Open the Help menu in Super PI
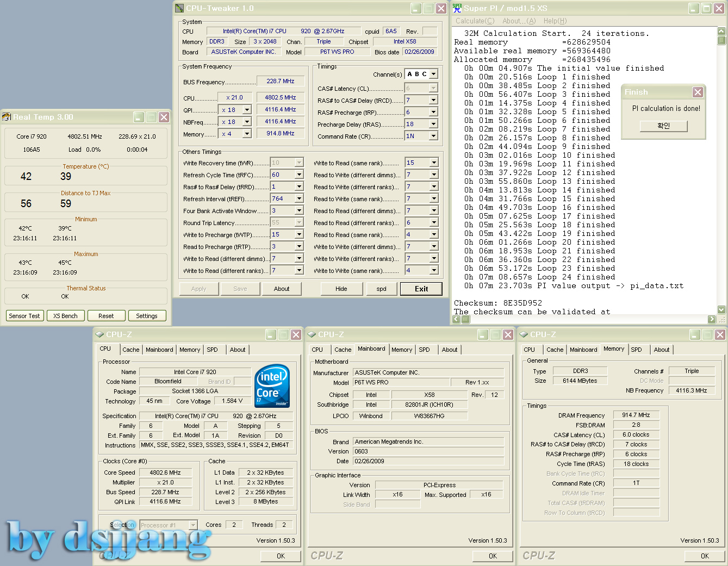The width and height of the screenshot is (728, 566). pyautogui.click(x=555, y=21)
